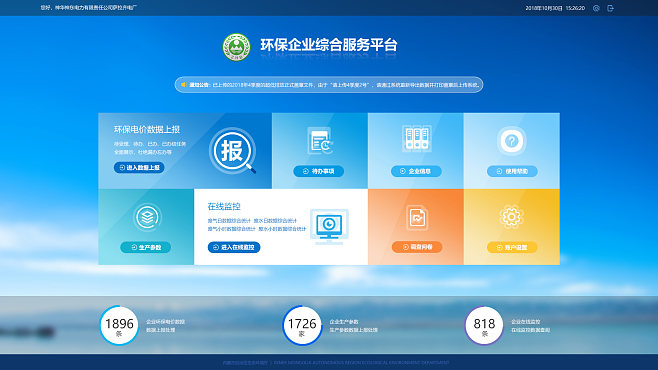Click the yellow speaker announcement icon
The height and width of the screenshot is (370, 658).
pyautogui.click(x=183, y=85)
